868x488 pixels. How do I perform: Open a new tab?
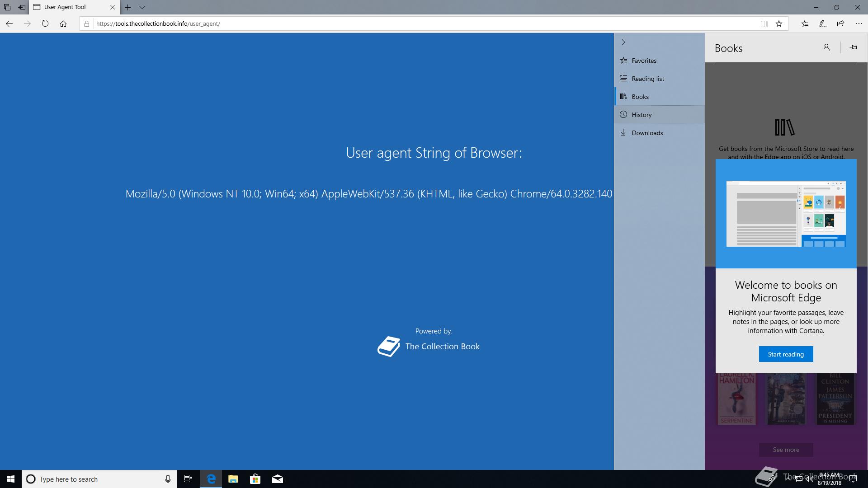(128, 7)
